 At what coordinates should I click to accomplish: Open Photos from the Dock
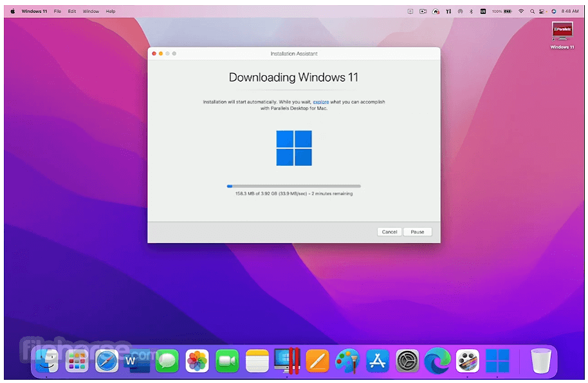pyautogui.click(x=197, y=361)
